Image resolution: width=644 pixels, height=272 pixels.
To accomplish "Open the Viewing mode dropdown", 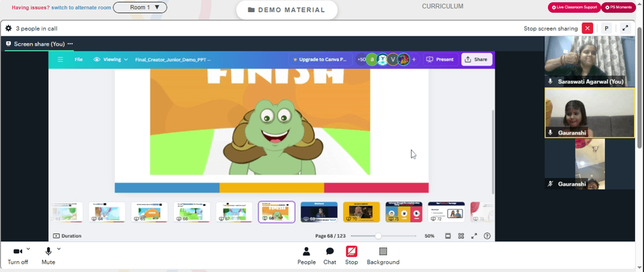I will pyautogui.click(x=111, y=60).
